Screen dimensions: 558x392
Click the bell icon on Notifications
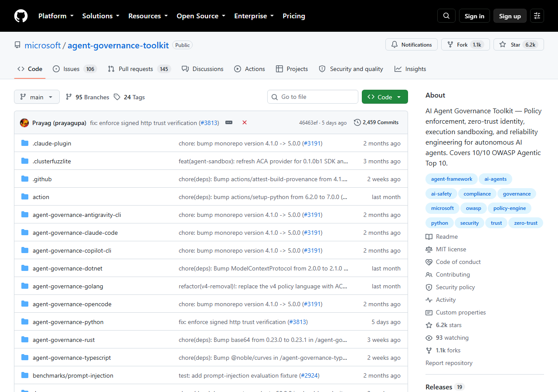(x=395, y=44)
